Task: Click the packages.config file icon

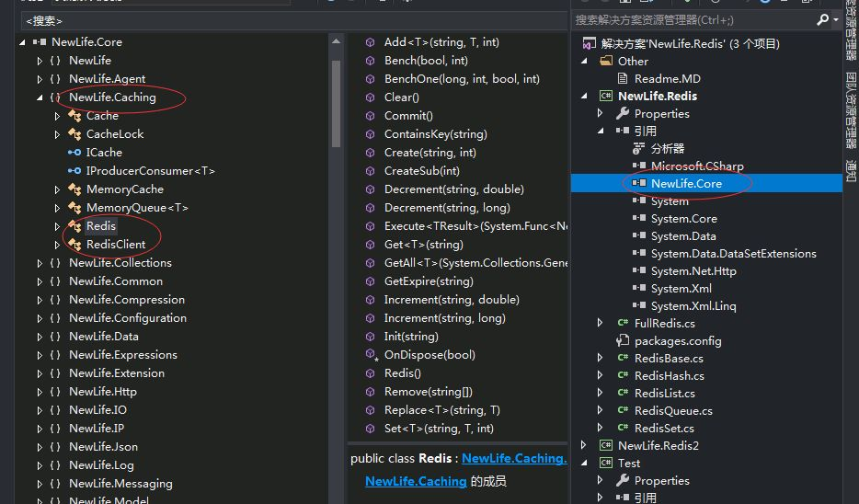Action: [623, 340]
